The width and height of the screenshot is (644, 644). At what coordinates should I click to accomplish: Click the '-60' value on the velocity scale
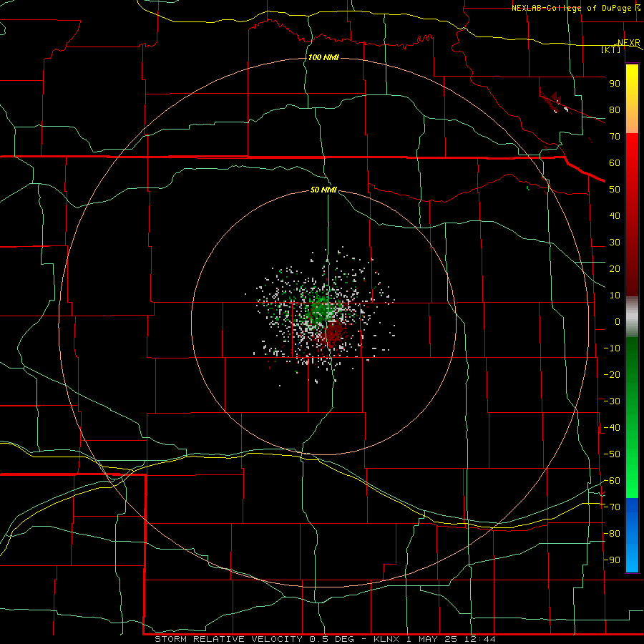click(x=612, y=481)
